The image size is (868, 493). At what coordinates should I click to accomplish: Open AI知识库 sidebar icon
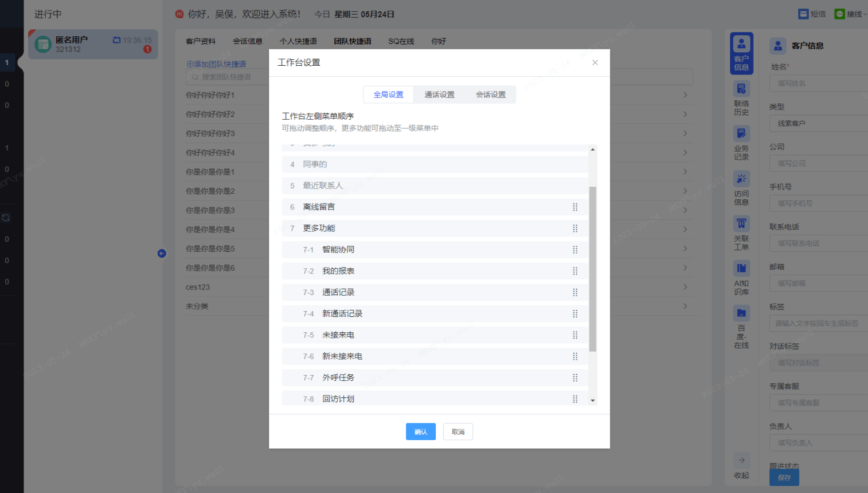(x=741, y=278)
